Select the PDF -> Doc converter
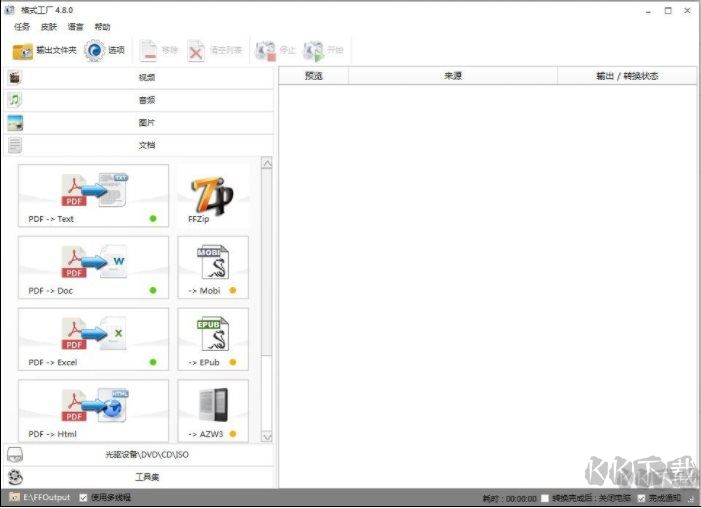701x508 pixels. coord(93,267)
